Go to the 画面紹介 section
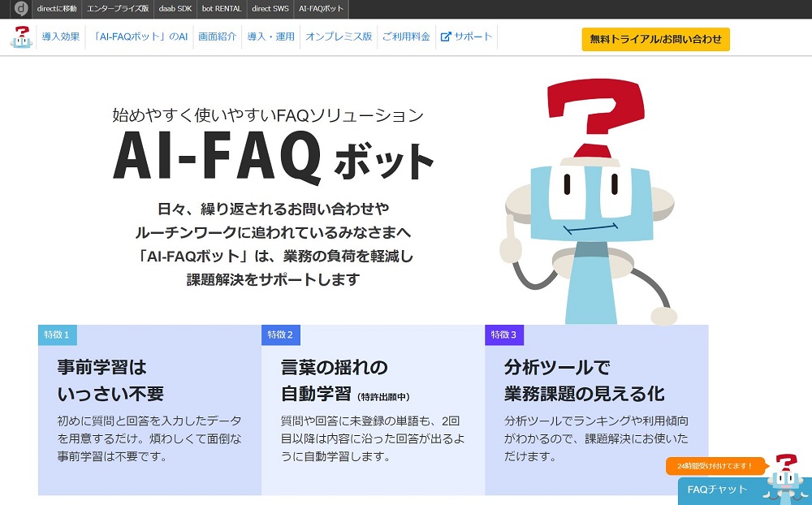 [x=217, y=37]
